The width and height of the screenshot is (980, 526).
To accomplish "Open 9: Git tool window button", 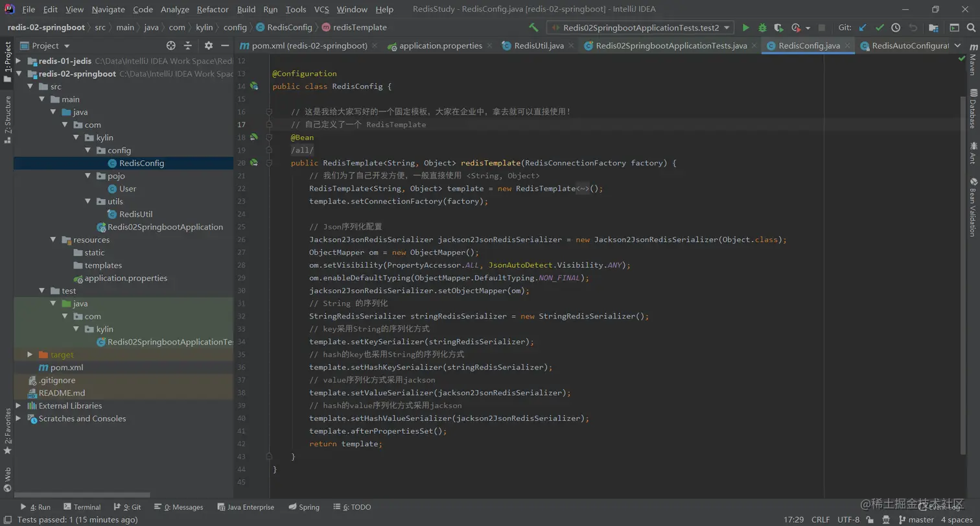I will (x=127, y=507).
